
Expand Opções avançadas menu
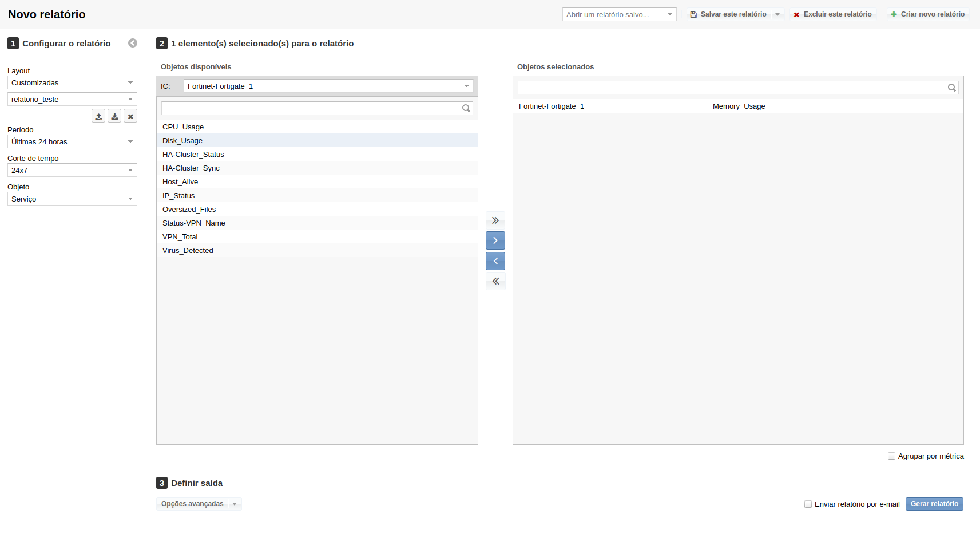tap(199, 504)
